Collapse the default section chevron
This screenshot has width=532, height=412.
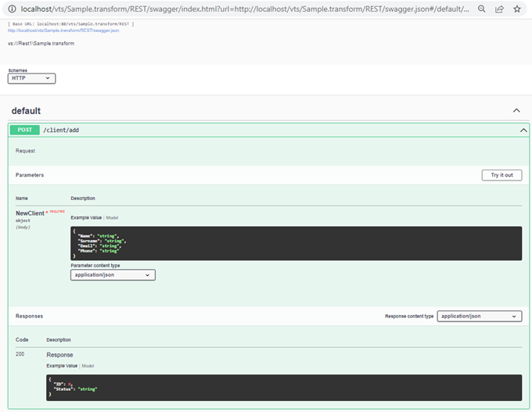tap(516, 110)
